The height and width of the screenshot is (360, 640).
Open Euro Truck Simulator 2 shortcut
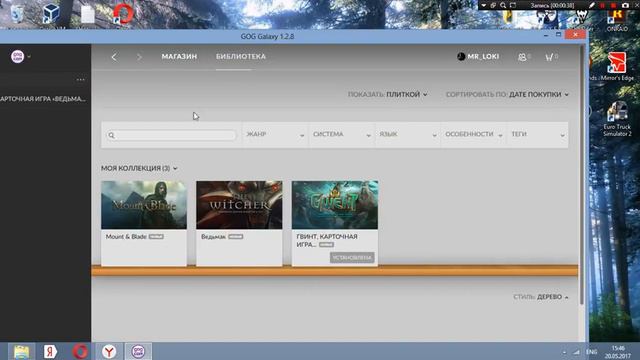(x=617, y=119)
